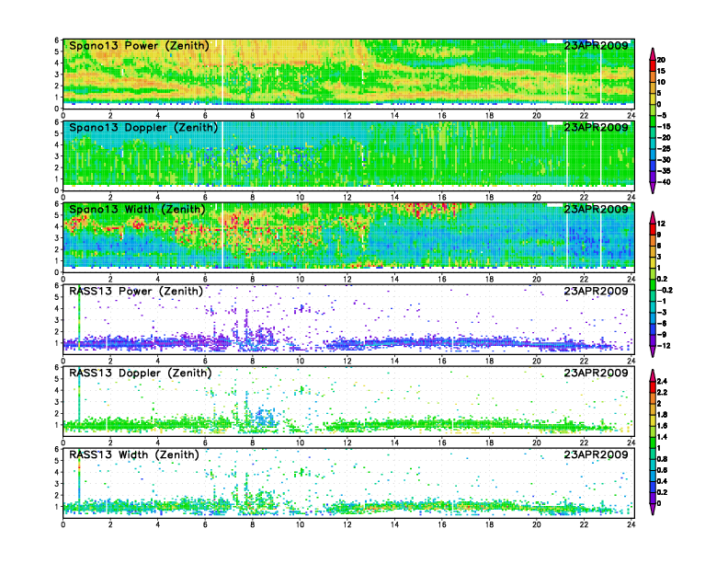This screenshot has width=728, height=563.
Task: Click the top arrow tip of the top colorbar
Action: tap(653, 53)
